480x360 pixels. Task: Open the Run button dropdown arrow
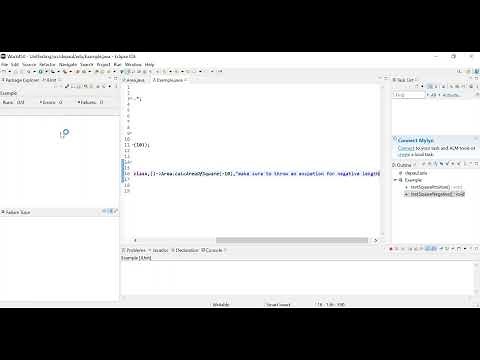click(x=46, y=71)
